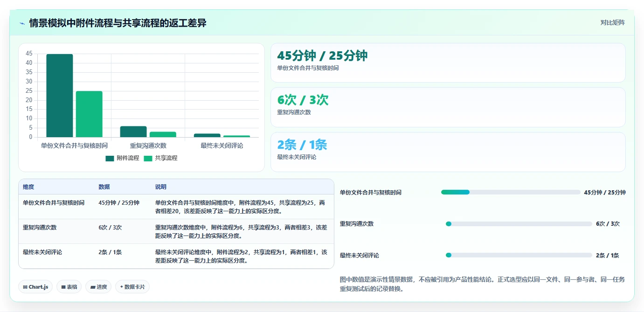The width and height of the screenshot is (644, 312).
Task: Click the y-axis tick value 20
Action: (29, 100)
